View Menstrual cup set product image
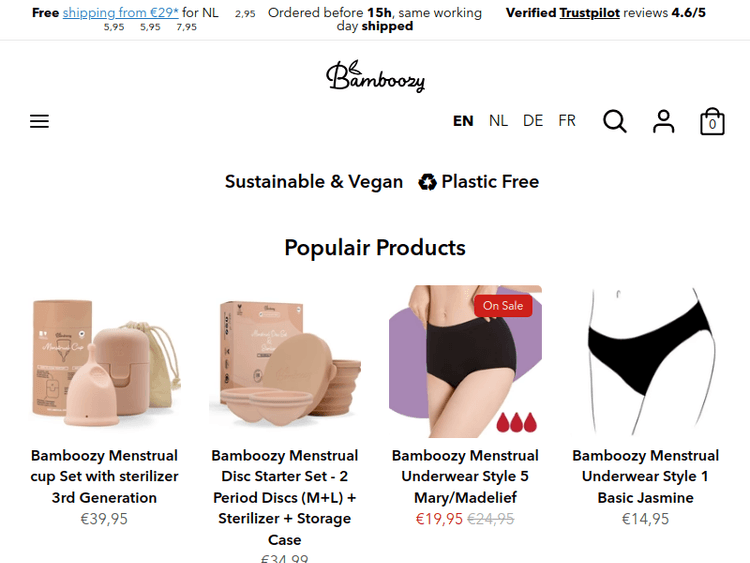Image resolution: width=750 pixels, height=563 pixels. click(104, 362)
